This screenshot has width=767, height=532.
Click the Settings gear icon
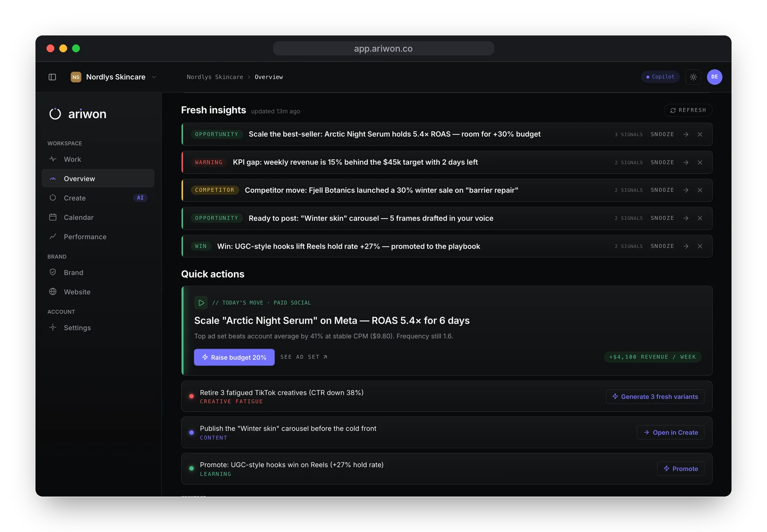tap(53, 328)
